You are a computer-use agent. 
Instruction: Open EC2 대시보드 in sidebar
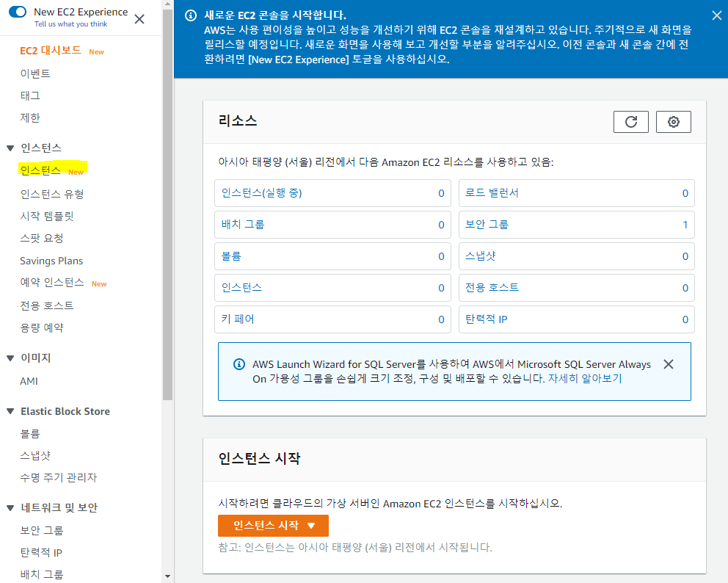pos(50,51)
